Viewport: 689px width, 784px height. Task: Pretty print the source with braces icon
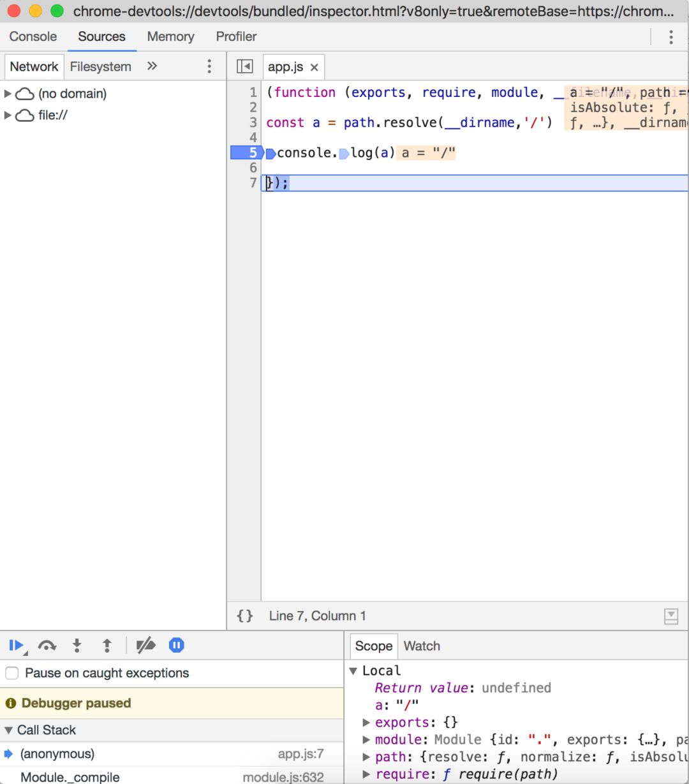pos(245,616)
